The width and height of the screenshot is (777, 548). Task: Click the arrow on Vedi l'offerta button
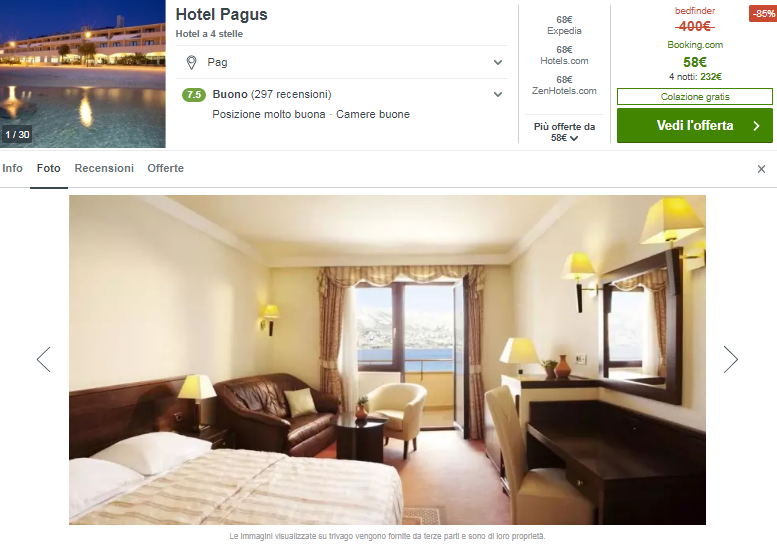pyautogui.click(x=756, y=126)
